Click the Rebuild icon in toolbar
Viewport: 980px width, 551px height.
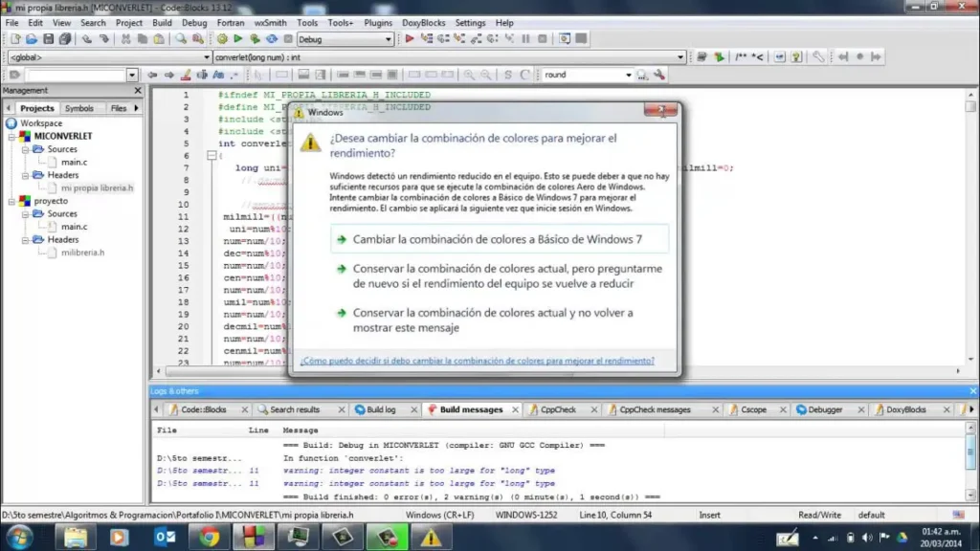(272, 39)
